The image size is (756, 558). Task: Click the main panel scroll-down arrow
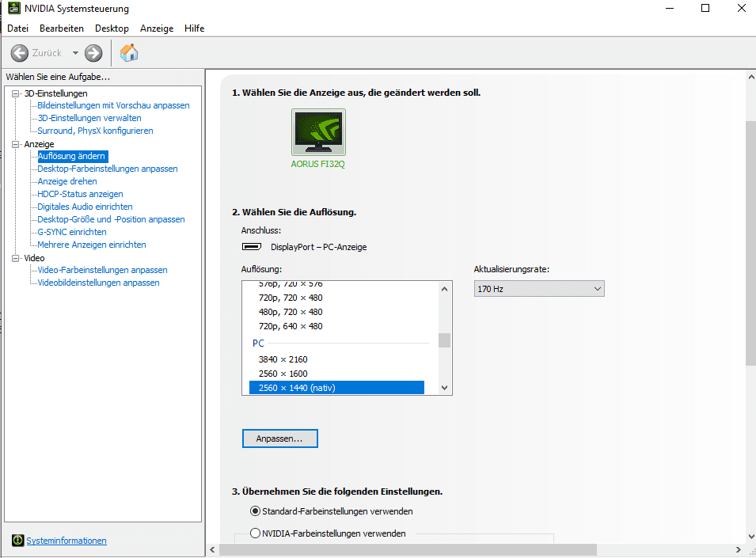pos(751,537)
